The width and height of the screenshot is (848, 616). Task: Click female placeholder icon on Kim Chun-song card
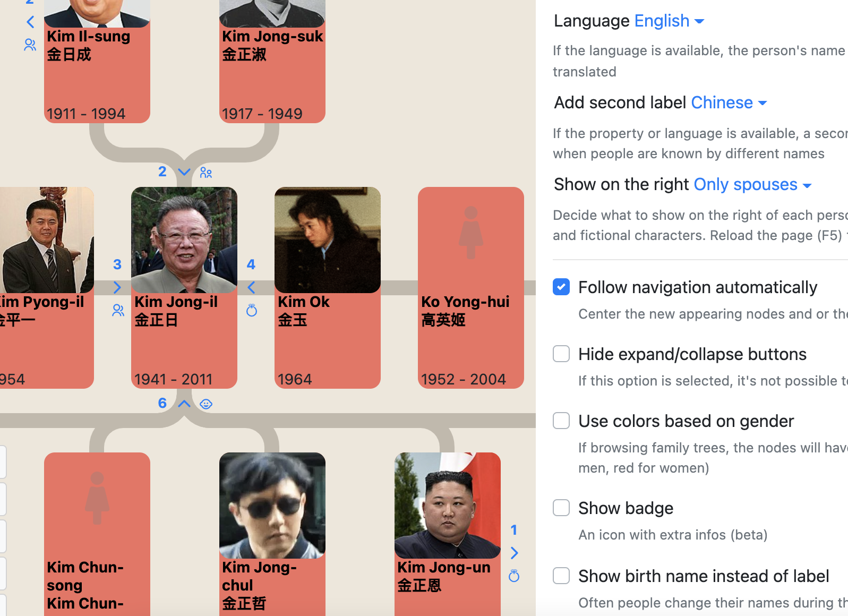(97, 498)
